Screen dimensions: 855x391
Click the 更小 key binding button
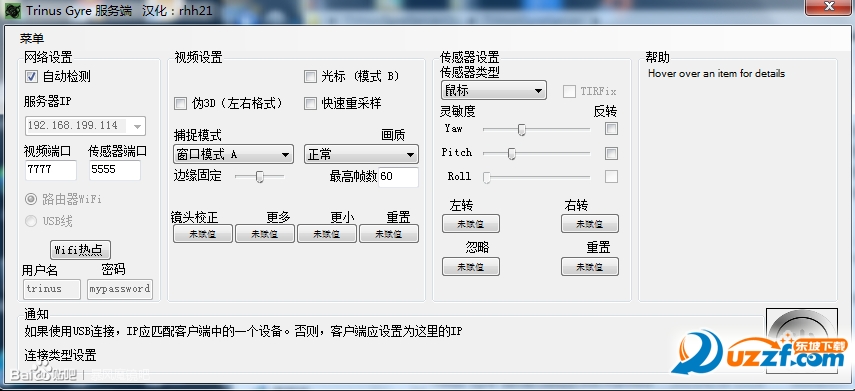coord(327,234)
